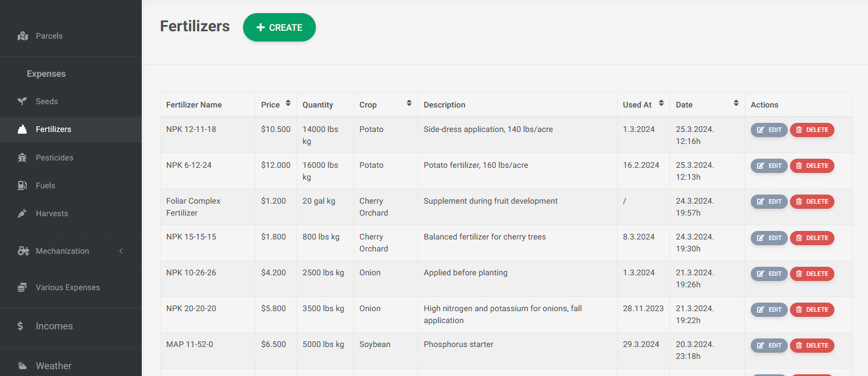Open the Seeds expenses page
This screenshot has width=868, height=376.
[x=71, y=101]
